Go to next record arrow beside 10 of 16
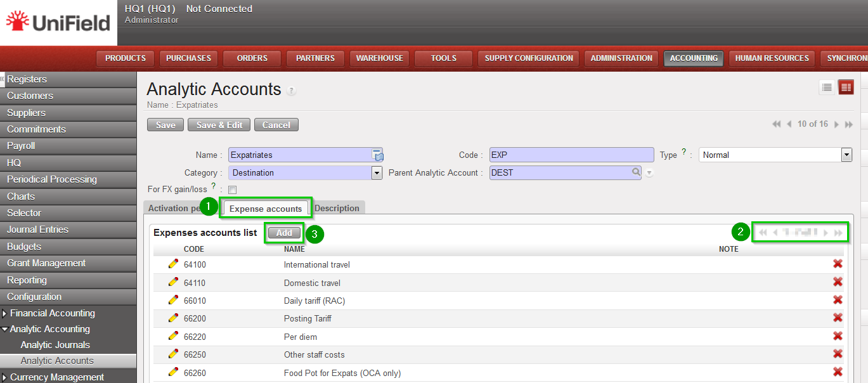 coord(837,125)
